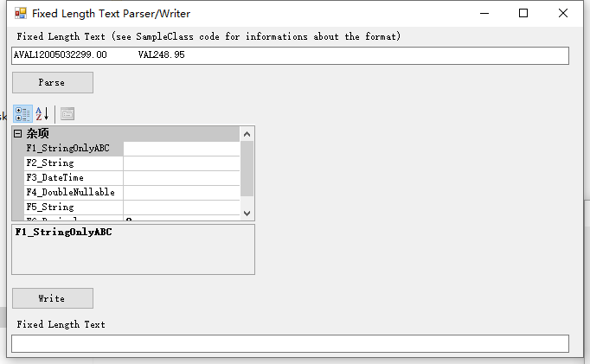Click the Write button

click(x=53, y=298)
